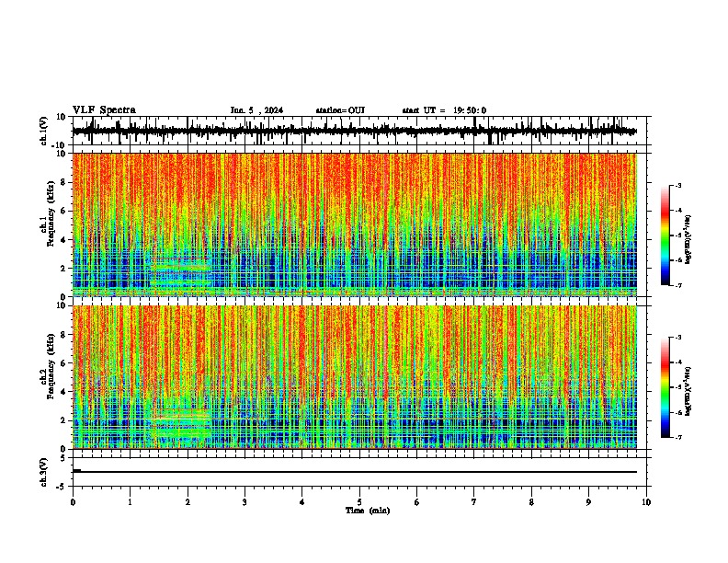Click the time axis tick label "0"
The width and height of the screenshot is (728, 563).
point(73,502)
